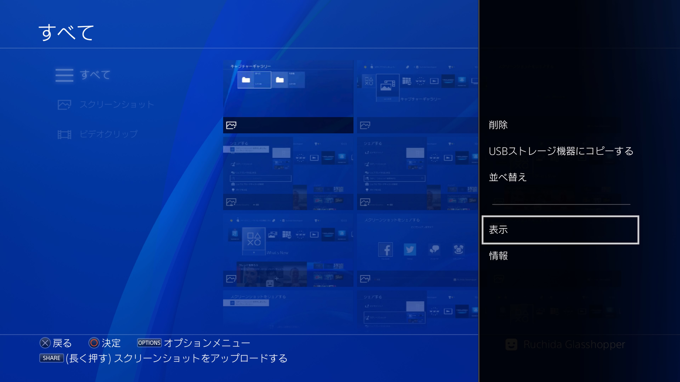
Task: Click the SHARE button icon hint
Action: coord(52,358)
